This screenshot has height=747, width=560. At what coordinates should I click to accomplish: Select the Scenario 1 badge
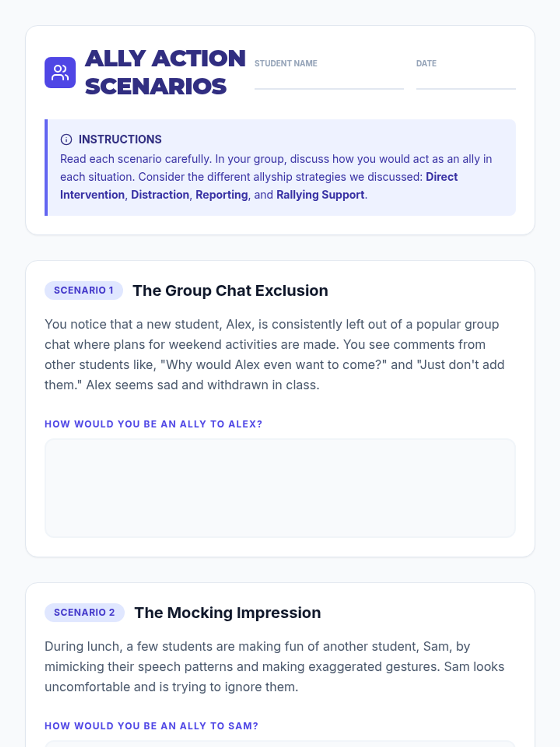point(84,290)
